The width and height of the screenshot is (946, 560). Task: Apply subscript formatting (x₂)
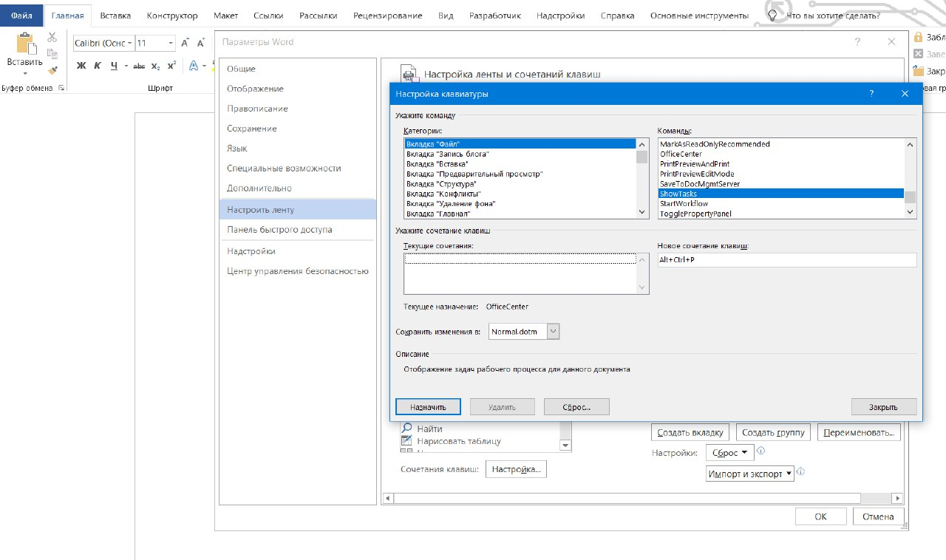pos(155,66)
